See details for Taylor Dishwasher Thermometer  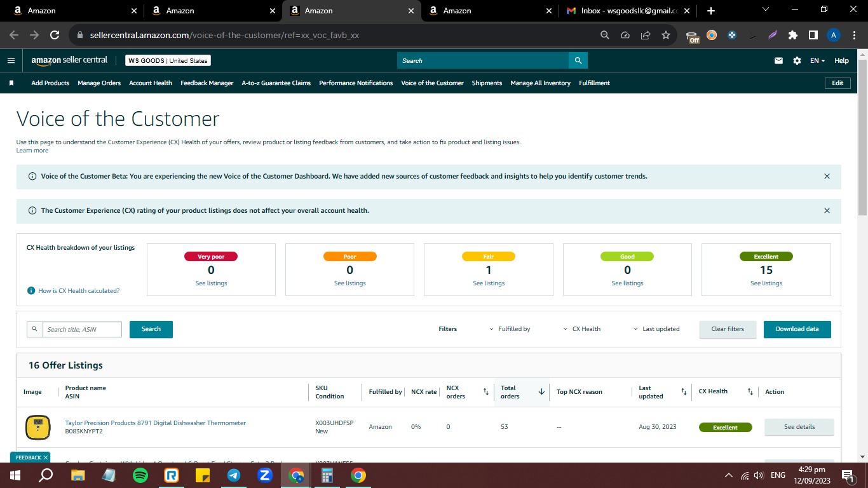pyautogui.click(x=799, y=427)
